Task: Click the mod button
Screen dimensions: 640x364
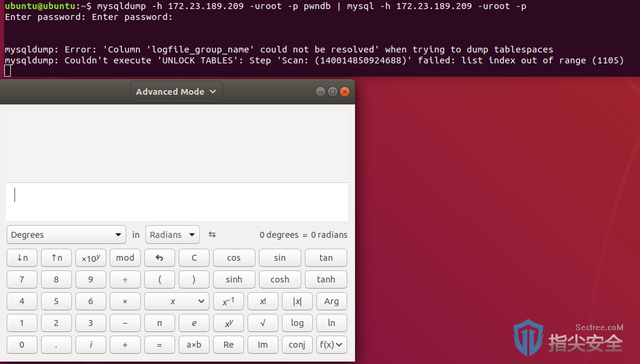Action: tap(125, 258)
